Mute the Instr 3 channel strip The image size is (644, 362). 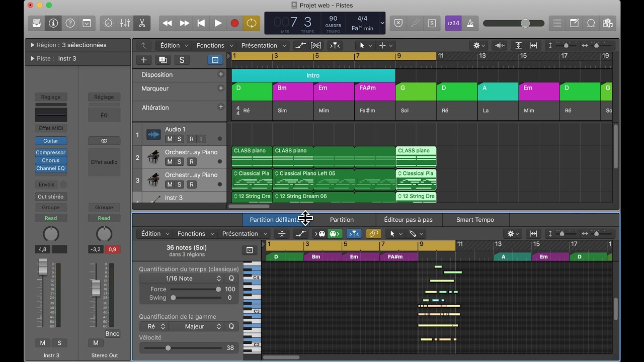(x=43, y=343)
